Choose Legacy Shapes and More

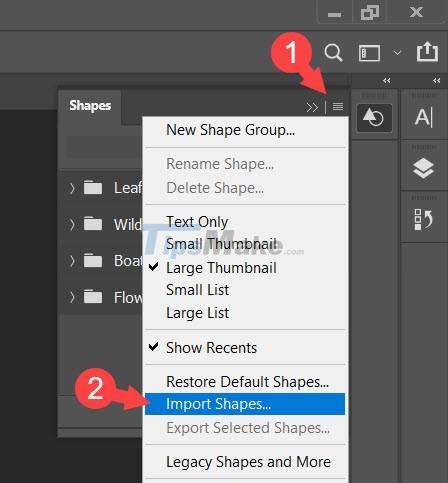(x=245, y=462)
